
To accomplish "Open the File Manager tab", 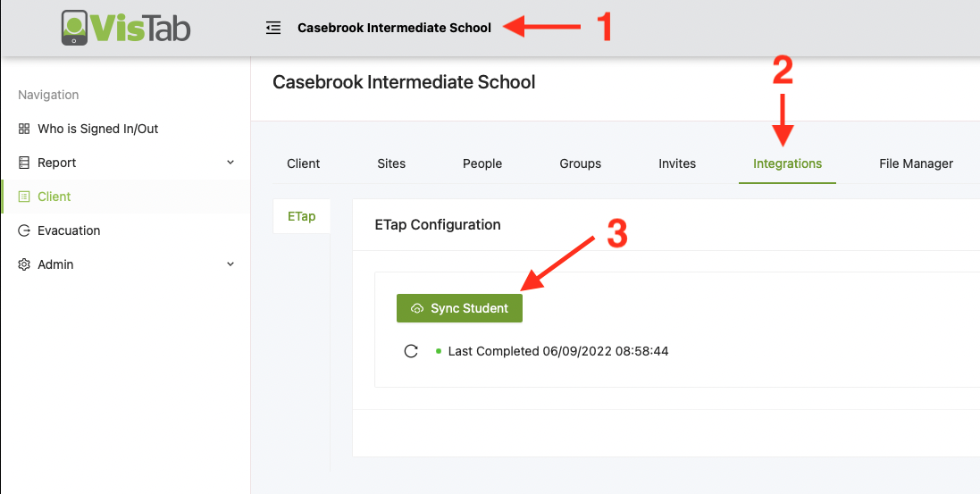I will (916, 163).
